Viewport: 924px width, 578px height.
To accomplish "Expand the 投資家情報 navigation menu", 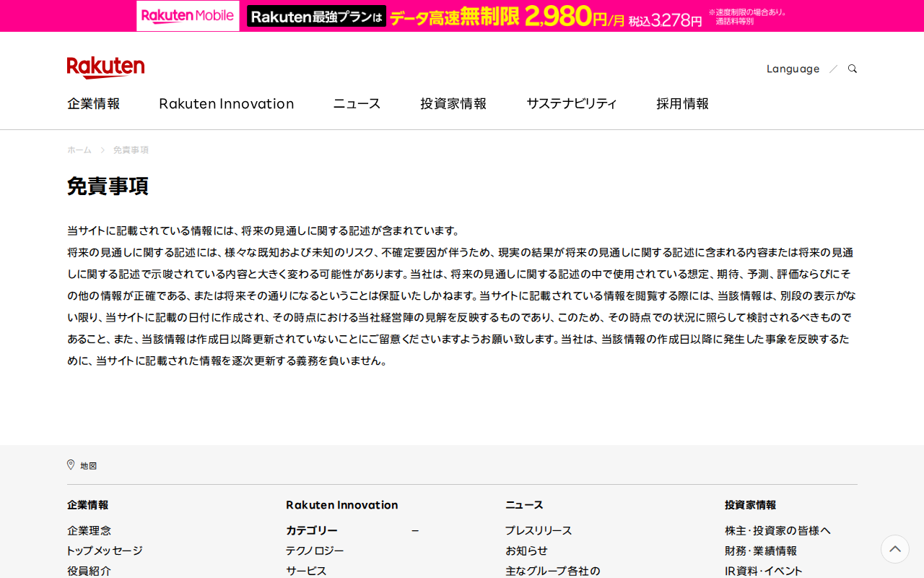I will coord(453,103).
